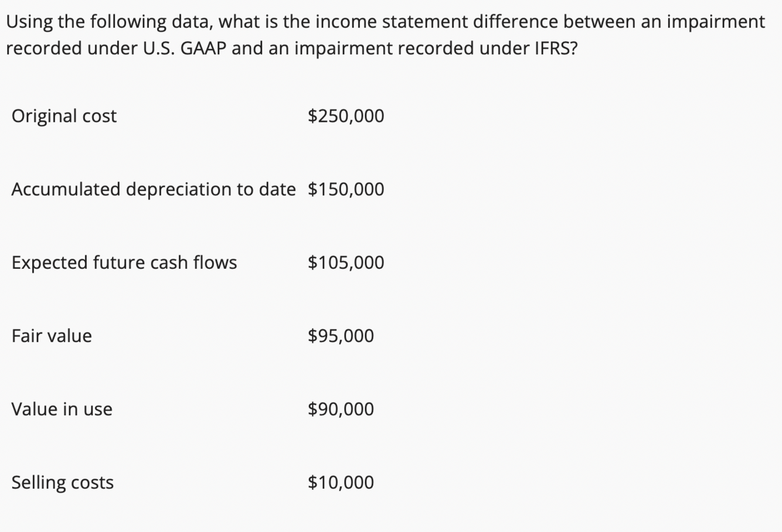Click the question text about U.S. GAAP
Image resolution: width=782 pixels, height=532 pixels.
pos(385,35)
